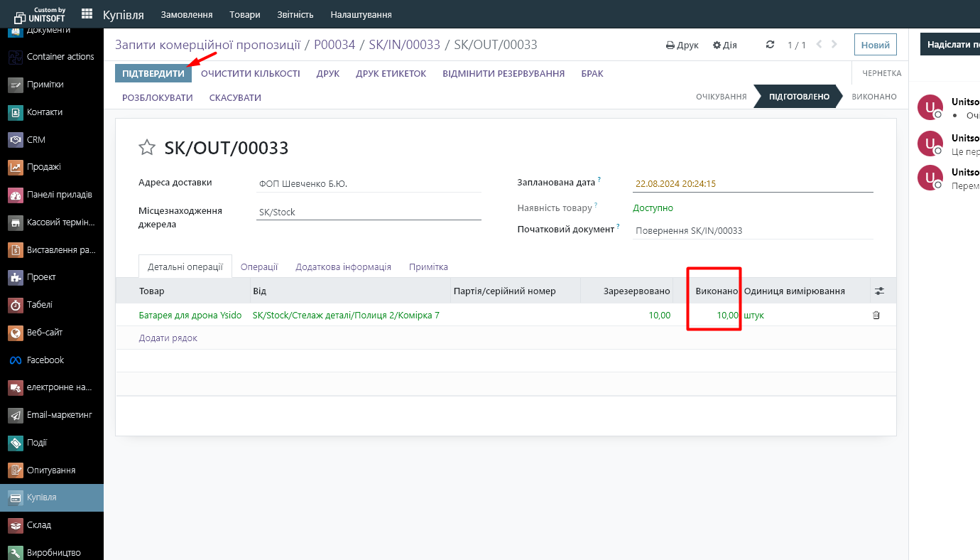
Task: Open the Друк print dropdown
Action: point(682,45)
